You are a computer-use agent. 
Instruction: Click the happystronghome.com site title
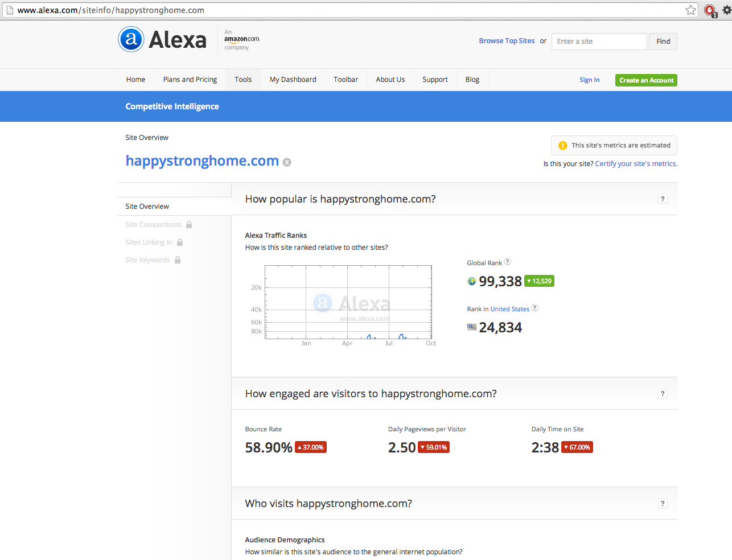point(202,161)
